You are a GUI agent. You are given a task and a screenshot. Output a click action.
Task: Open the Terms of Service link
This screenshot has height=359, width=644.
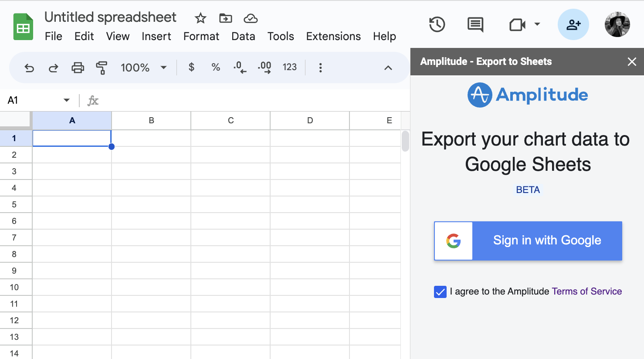click(x=586, y=291)
